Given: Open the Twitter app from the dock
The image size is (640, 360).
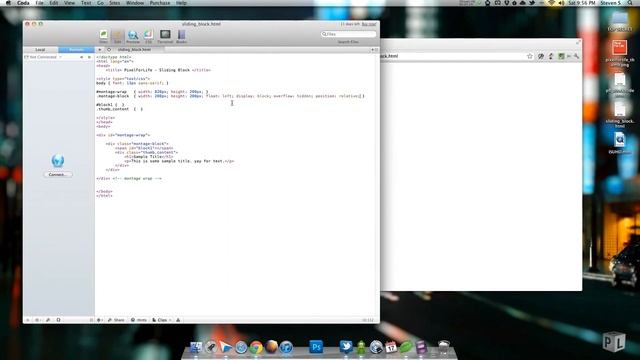Looking at the screenshot, I should click(x=346, y=347).
